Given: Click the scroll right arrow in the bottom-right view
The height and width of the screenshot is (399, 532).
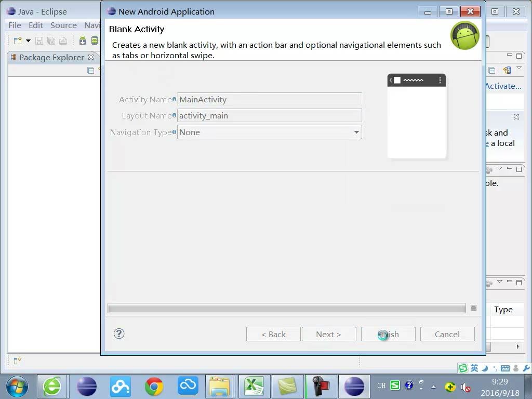Looking at the screenshot, I should click(x=518, y=347).
